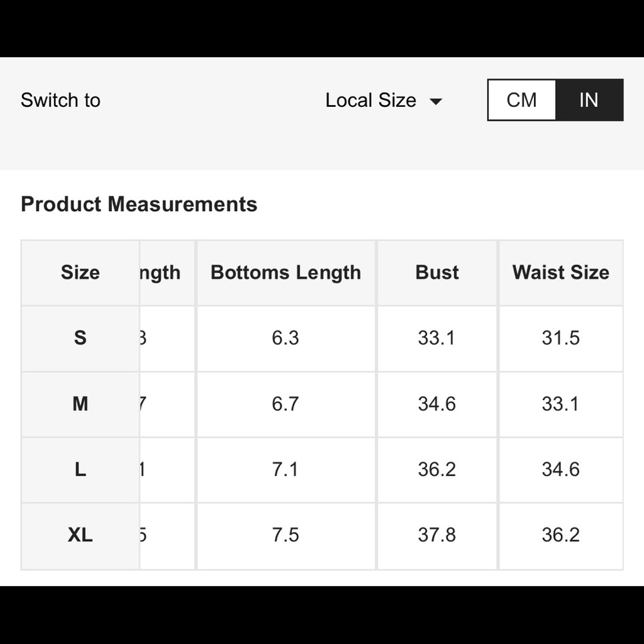
Task: Select the XL size row label
Action: click(80, 535)
